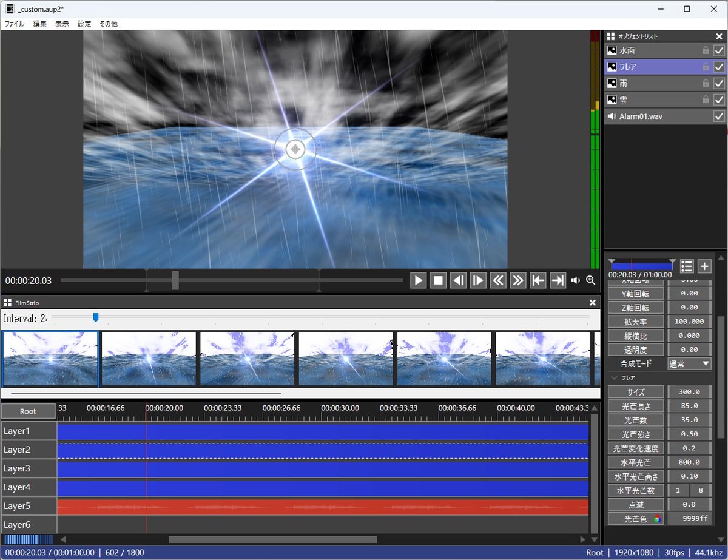The height and width of the screenshot is (560, 728).
Task: Open the 編集 menu
Action: coord(40,24)
